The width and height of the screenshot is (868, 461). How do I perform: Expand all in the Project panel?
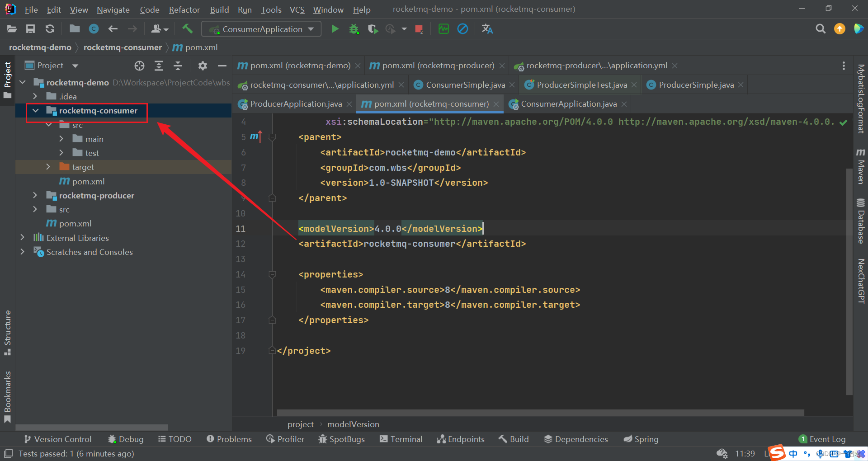coord(159,66)
